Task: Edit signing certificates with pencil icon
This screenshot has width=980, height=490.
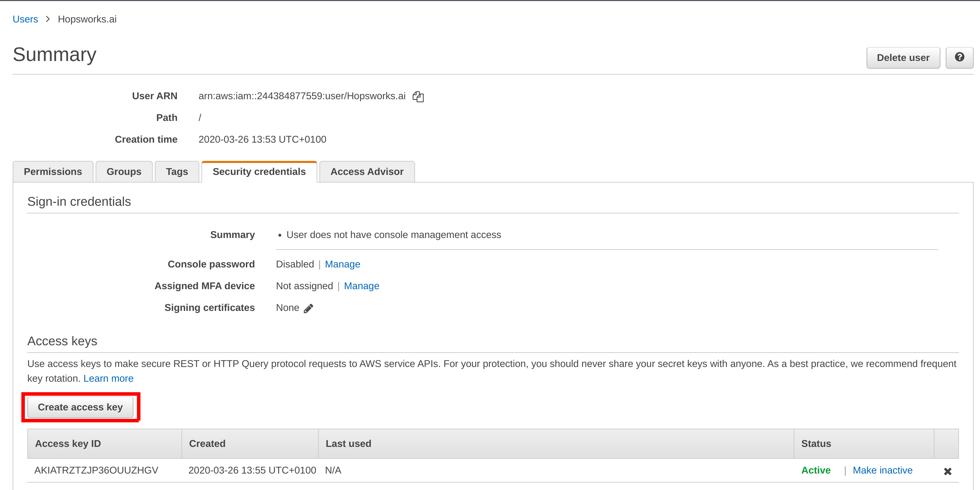Action: (308, 308)
